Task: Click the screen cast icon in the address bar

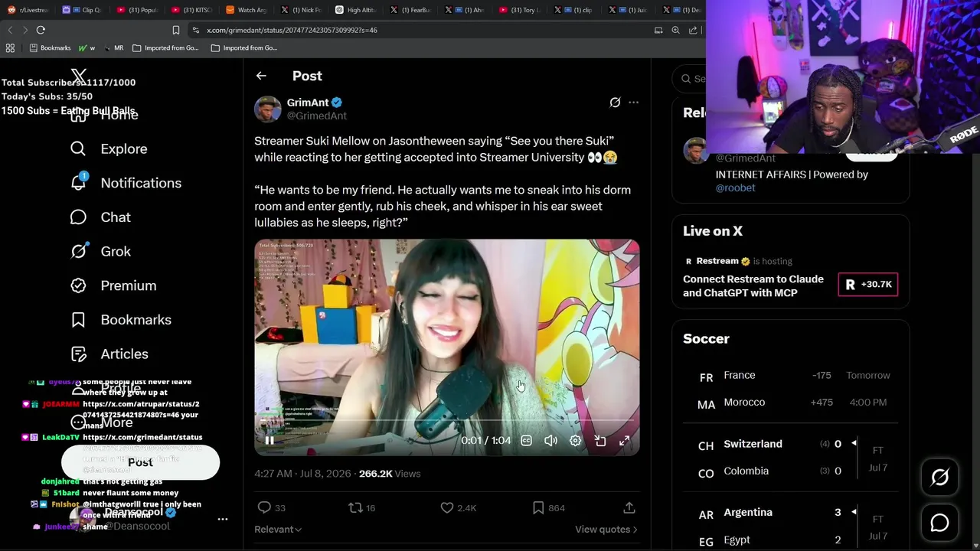Action: [658, 30]
